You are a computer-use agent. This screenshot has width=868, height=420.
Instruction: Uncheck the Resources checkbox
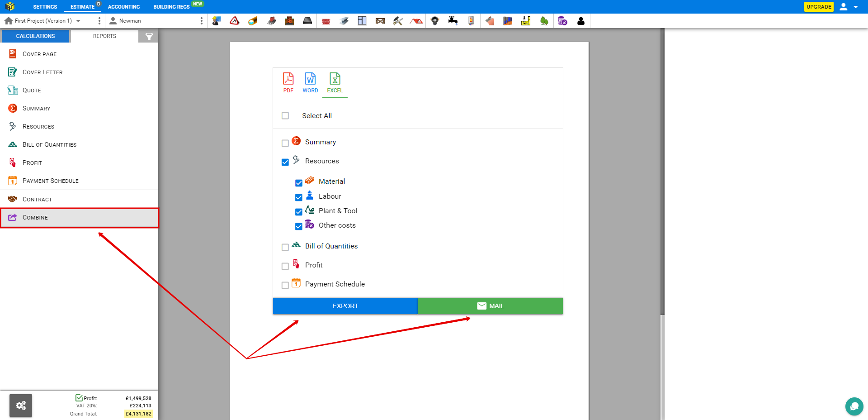[285, 162]
